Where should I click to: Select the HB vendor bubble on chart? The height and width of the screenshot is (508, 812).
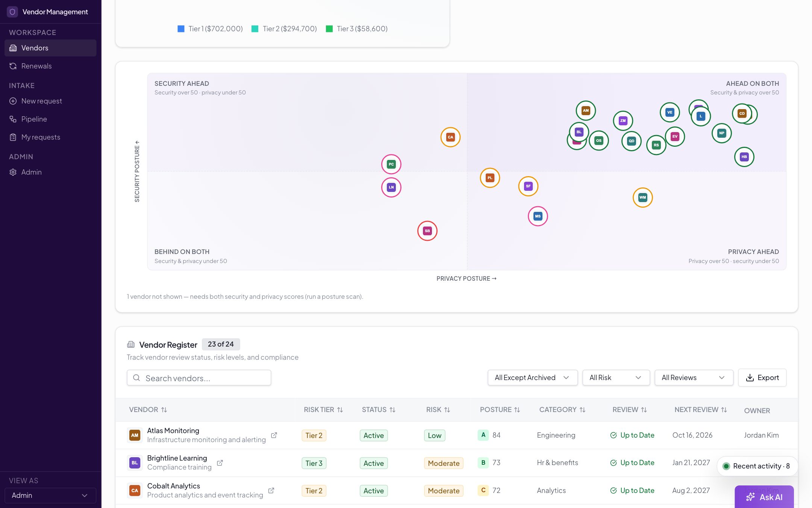744,157
